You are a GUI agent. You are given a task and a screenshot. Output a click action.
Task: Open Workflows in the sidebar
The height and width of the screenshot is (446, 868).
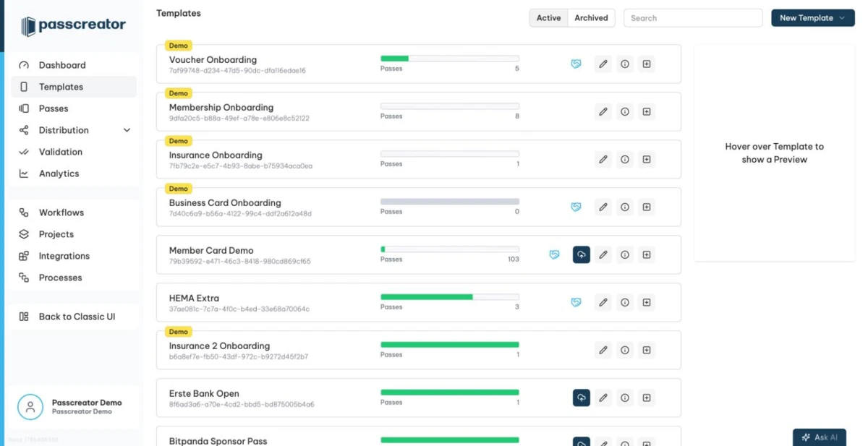73,213
